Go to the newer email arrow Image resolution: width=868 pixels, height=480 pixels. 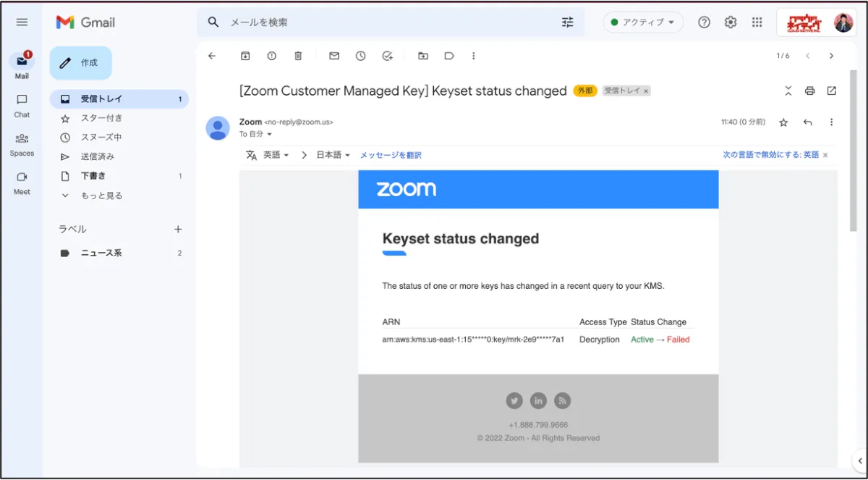coord(807,56)
